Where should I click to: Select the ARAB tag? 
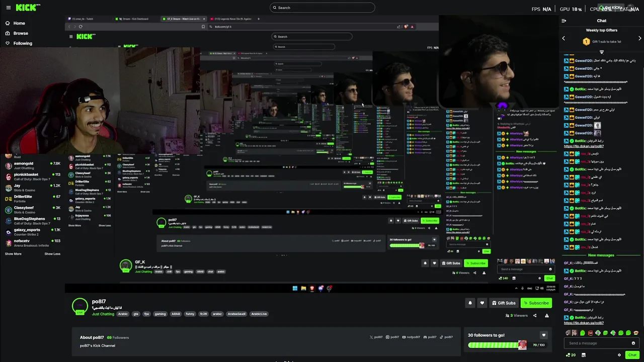click(x=176, y=314)
